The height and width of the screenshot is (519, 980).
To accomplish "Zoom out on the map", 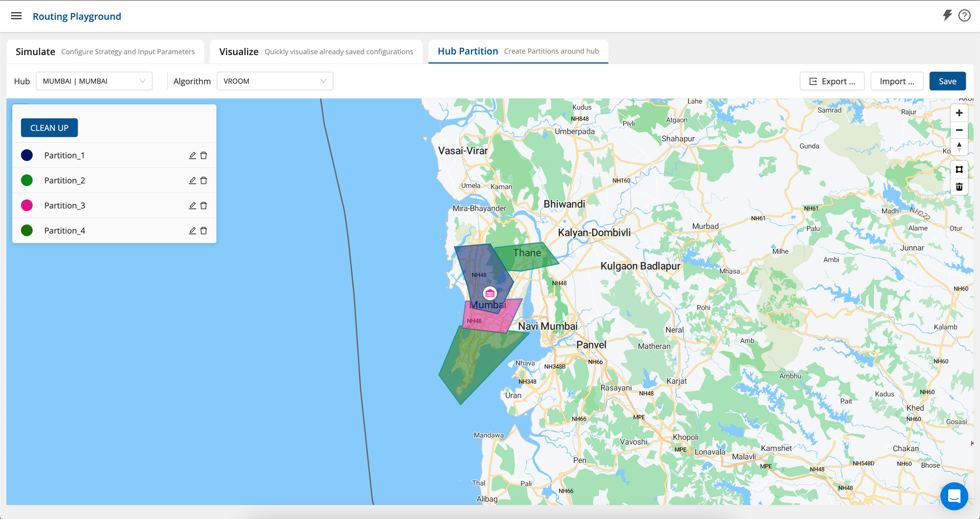I will point(959,130).
